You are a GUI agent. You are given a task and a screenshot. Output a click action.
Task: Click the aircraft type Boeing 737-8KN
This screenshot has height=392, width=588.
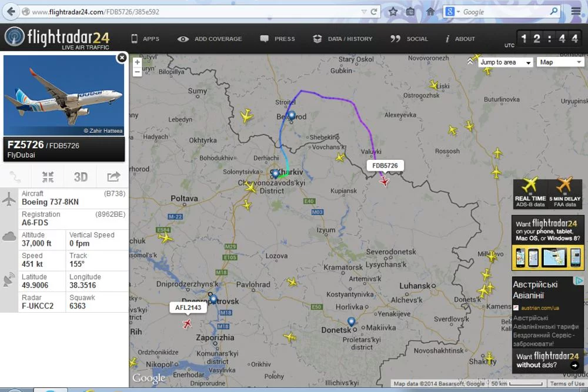coord(50,202)
